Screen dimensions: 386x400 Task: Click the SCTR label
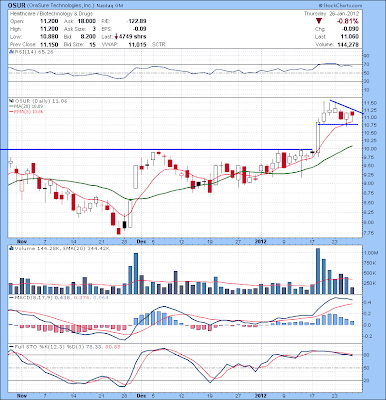click(x=159, y=44)
